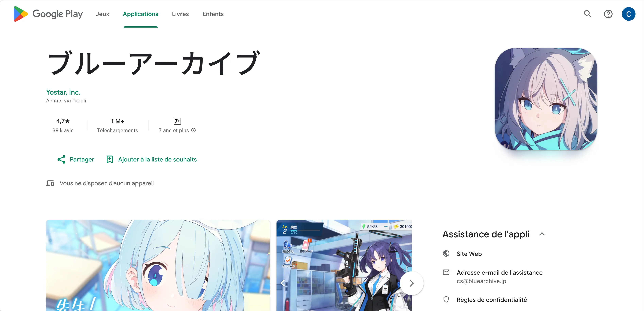Click Ajouter à la liste de souhaits

(x=157, y=159)
